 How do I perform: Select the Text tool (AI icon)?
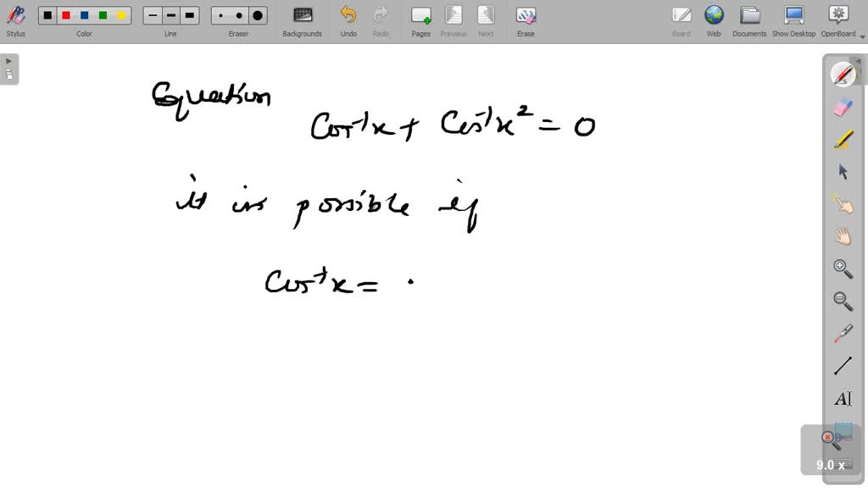point(843,398)
